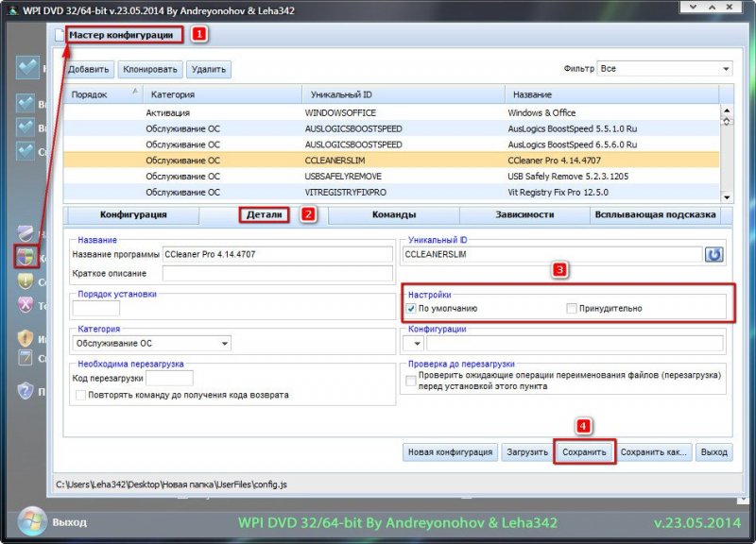Open the Команды tab
The width and height of the screenshot is (756, 544).
pyautogui.click(x=394, y=215)
